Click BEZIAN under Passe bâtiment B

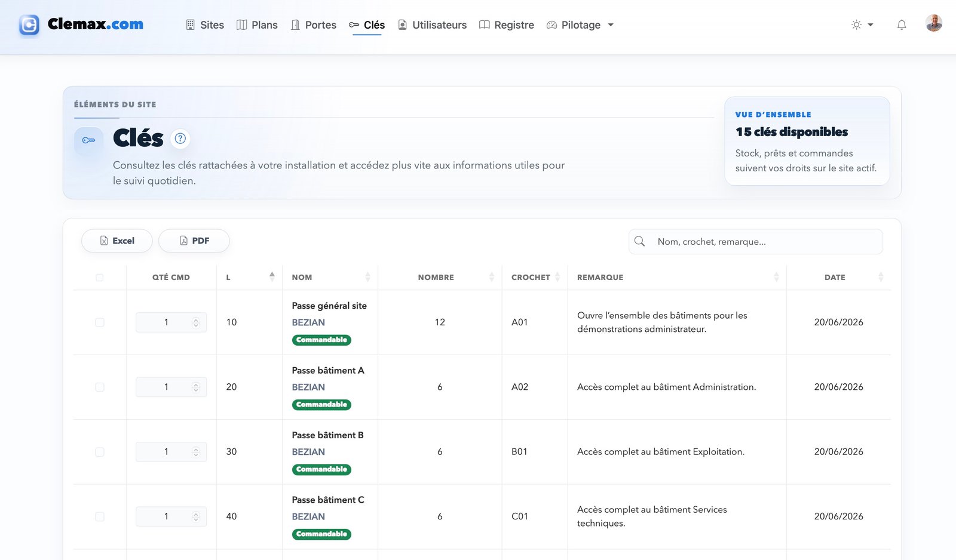308,452
